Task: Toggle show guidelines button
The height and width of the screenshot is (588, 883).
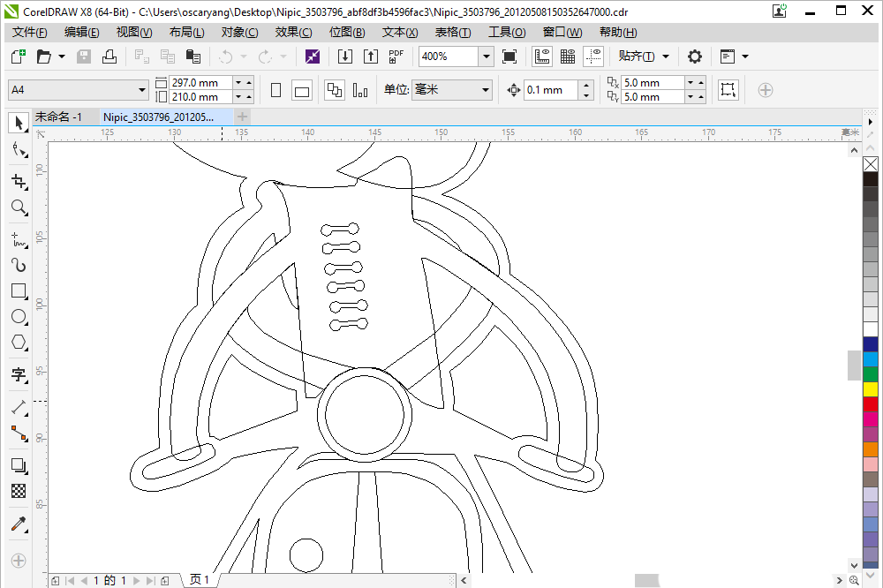Action: tap(593, 57)
